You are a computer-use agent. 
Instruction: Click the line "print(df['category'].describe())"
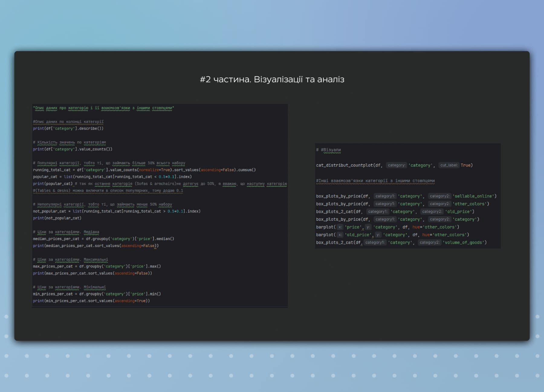tap(68, 129)
